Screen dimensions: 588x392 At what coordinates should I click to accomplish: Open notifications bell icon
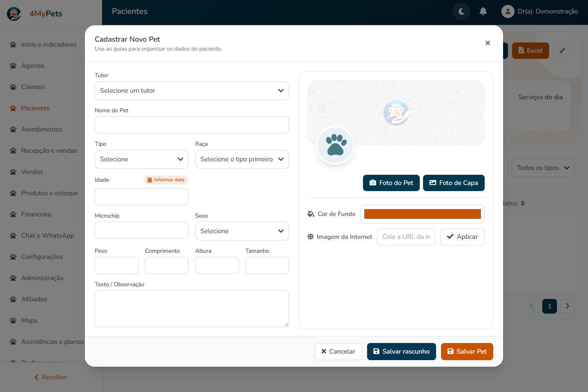point(483,11)
